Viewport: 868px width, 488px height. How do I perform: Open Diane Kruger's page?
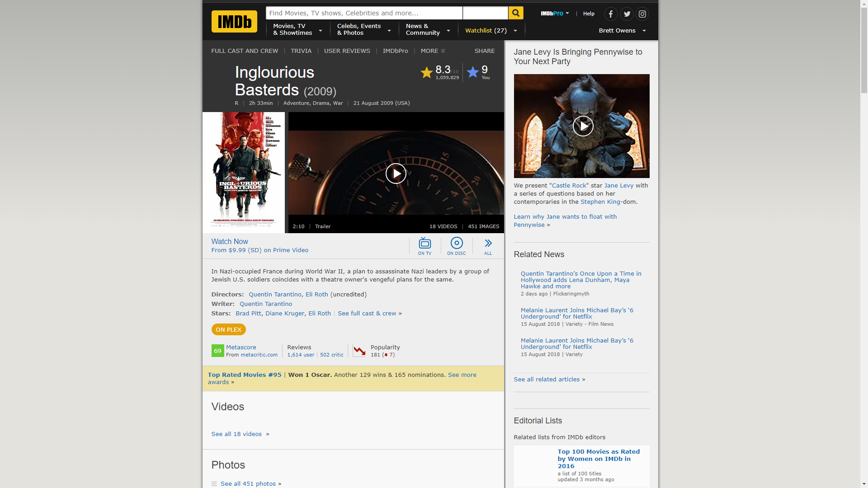285,314
